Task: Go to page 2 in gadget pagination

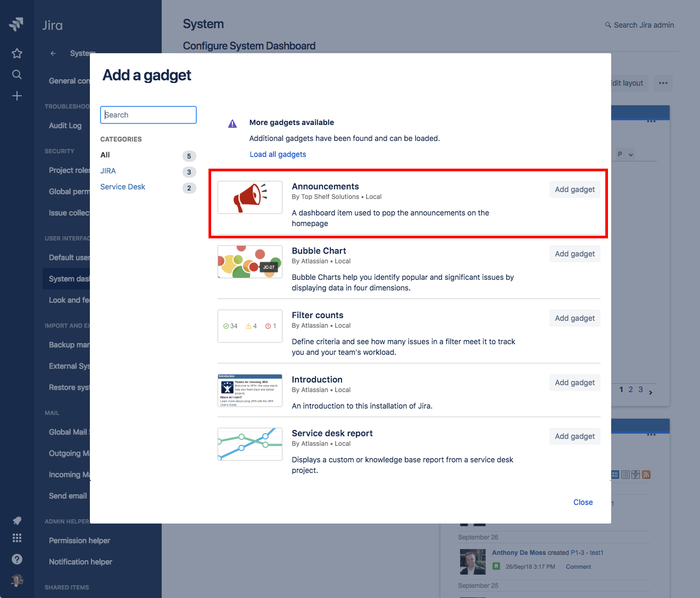Action: pos(631,389)
